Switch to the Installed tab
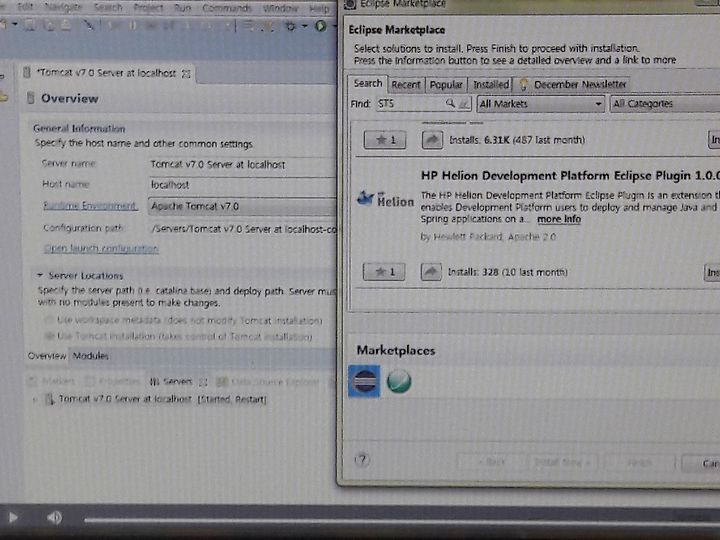This screenshot has width=720, height=540. click(x=491, y=85)
